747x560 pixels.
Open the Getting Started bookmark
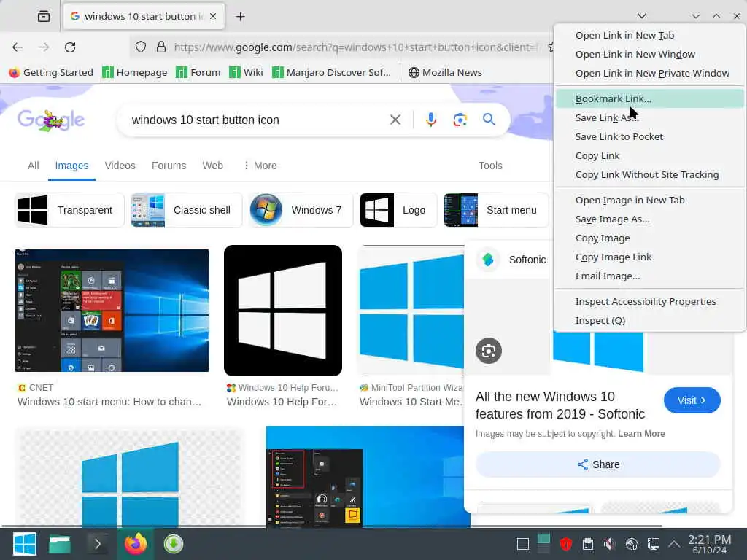(x=51, y=72)
